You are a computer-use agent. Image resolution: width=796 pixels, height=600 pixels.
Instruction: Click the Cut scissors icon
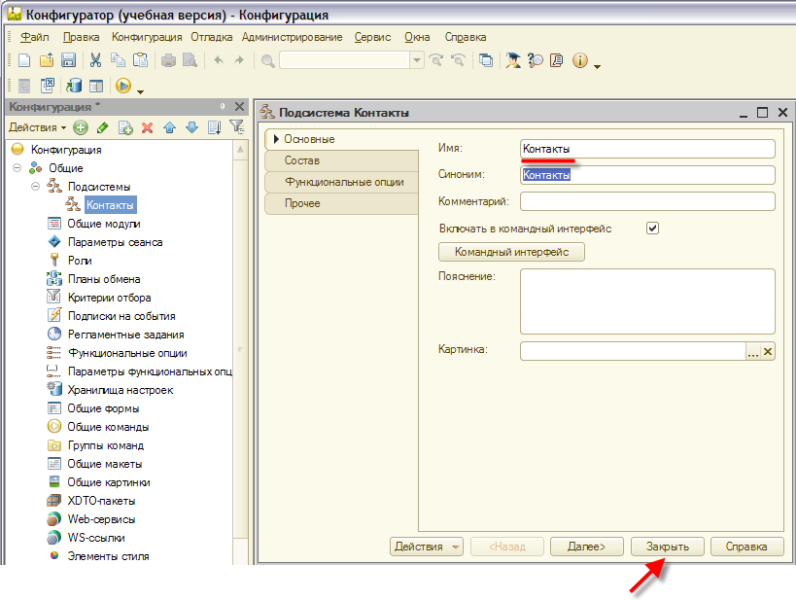point(96,61)
